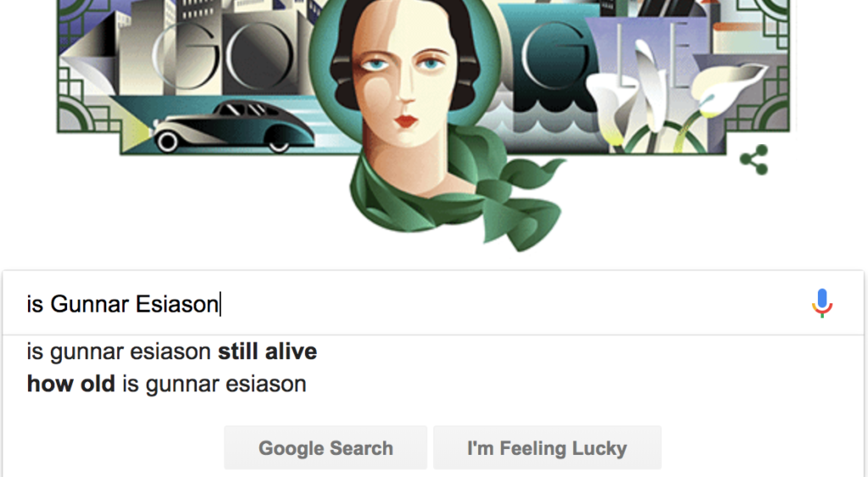Click the Google Search button
The width and height of the screenshot is (868, 477).
(x=325, y=447)
